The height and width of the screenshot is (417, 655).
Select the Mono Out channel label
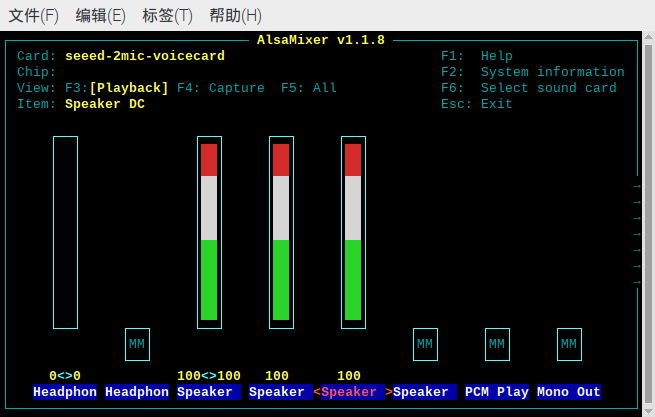pos(569,392)
